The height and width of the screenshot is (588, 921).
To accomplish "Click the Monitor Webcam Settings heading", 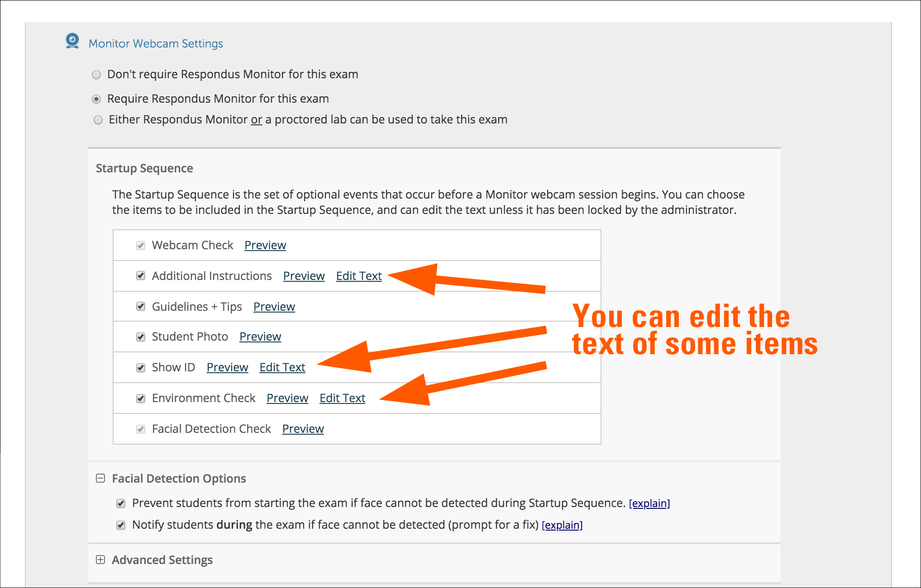I will [x=156, y=43].
